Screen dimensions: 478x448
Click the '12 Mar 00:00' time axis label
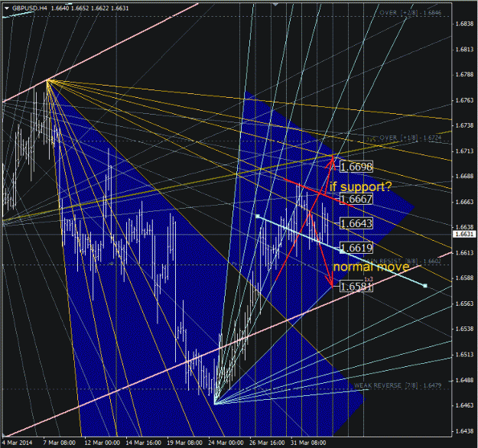(102, 443)
